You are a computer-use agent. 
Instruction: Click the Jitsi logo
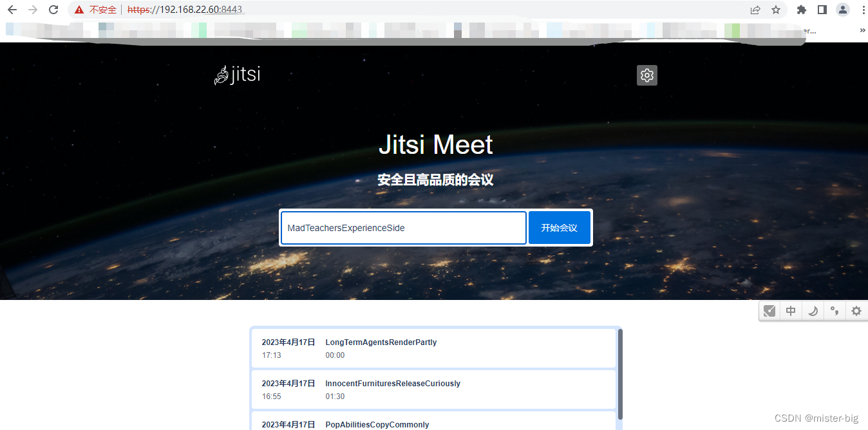(x=237, y=75)
